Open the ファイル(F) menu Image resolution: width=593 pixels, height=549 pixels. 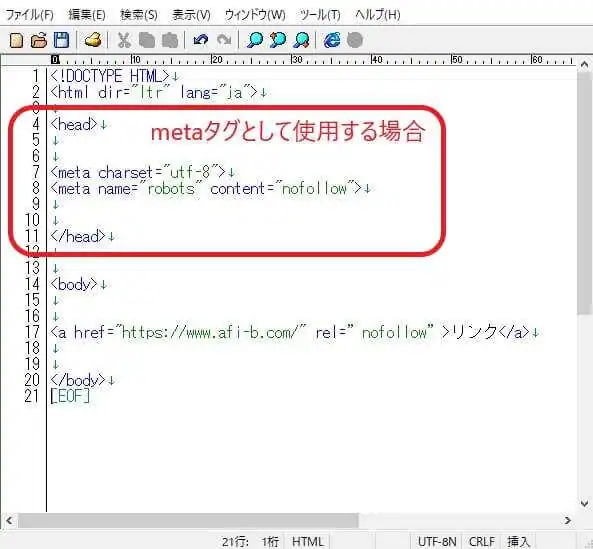tap(29, 15)
